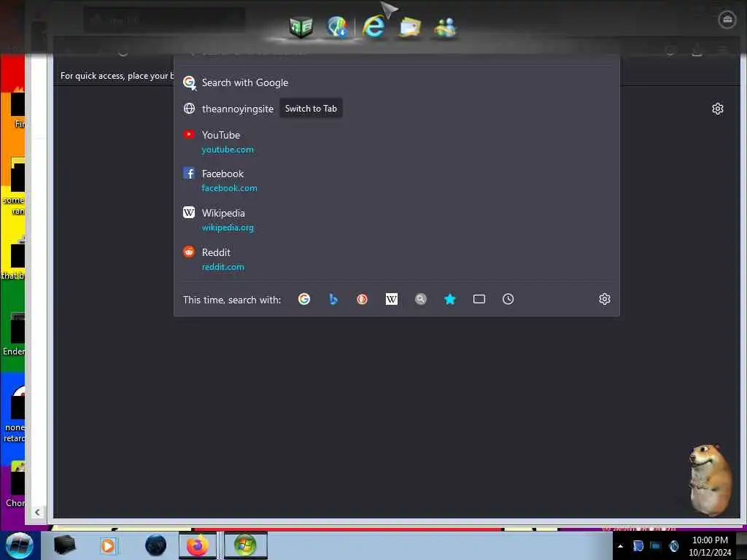Click the hamster figure on desktop
This screenshot has width=747, height=560.
point(710,479)
